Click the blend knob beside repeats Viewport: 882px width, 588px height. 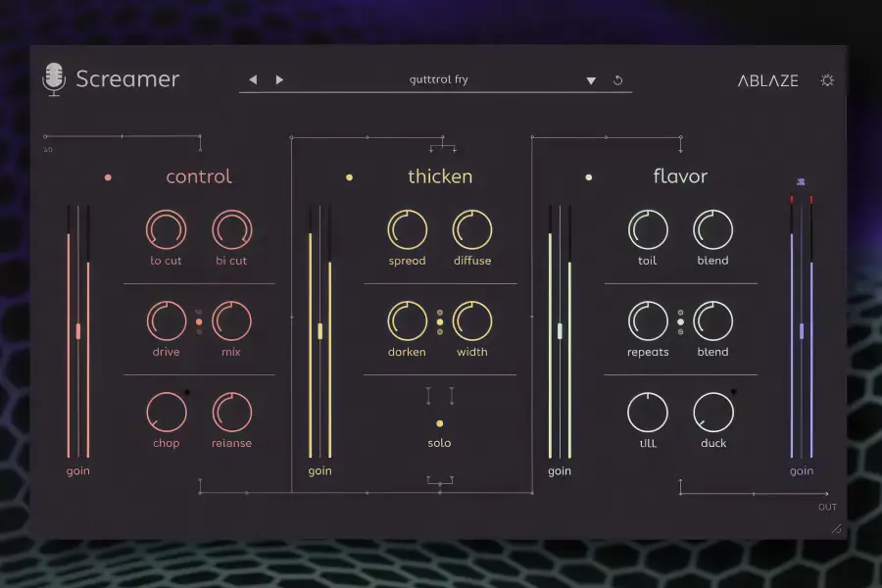712,320
